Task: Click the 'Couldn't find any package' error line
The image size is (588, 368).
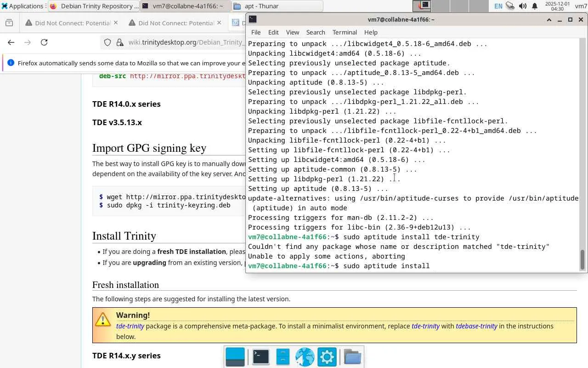Action: click(x=399, y=247)
